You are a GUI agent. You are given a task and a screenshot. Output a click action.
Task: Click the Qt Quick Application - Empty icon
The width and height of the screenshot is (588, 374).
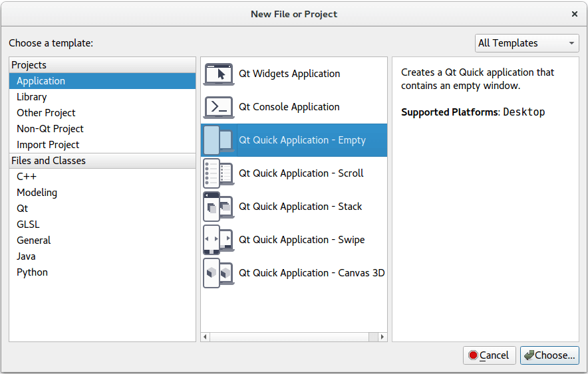point(218,140)
